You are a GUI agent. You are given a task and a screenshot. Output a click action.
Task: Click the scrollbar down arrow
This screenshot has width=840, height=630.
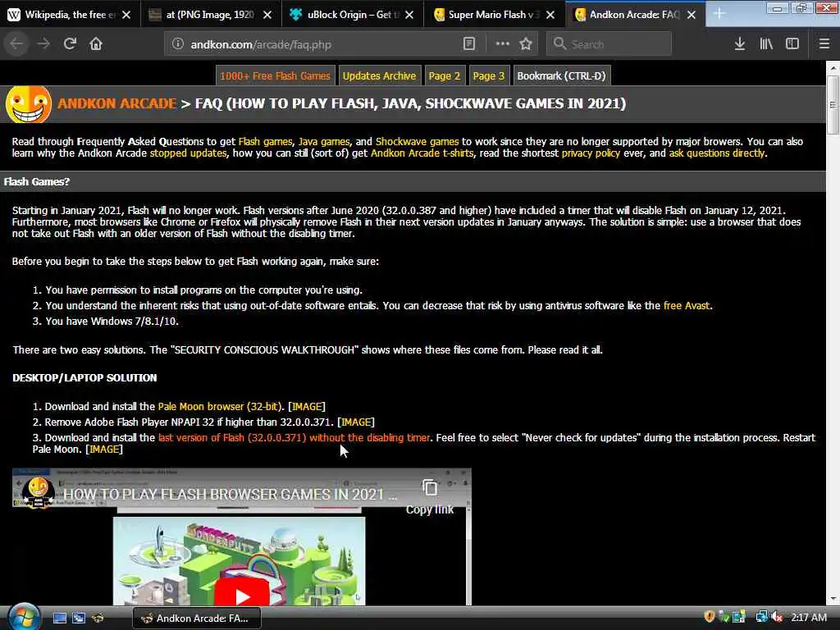[833, 599]
